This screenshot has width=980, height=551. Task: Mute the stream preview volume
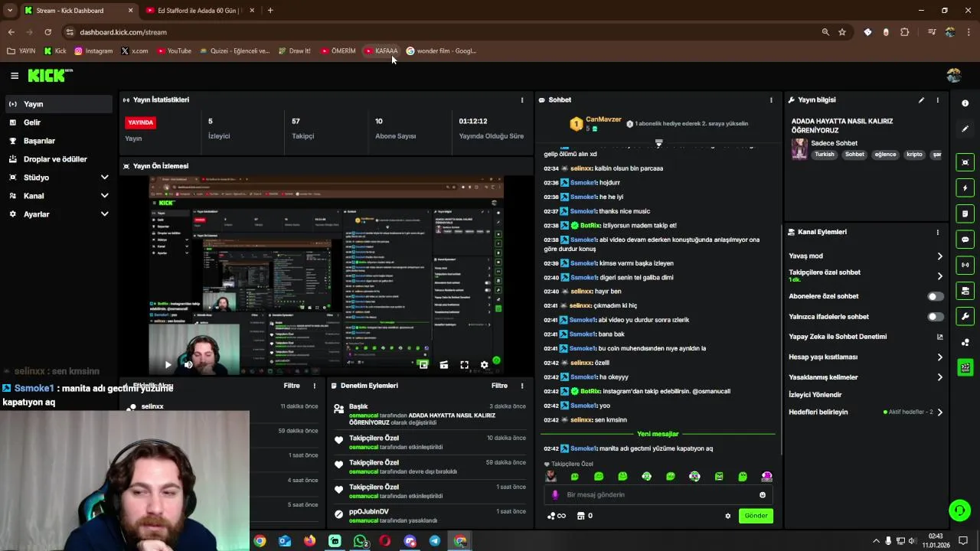188,365
